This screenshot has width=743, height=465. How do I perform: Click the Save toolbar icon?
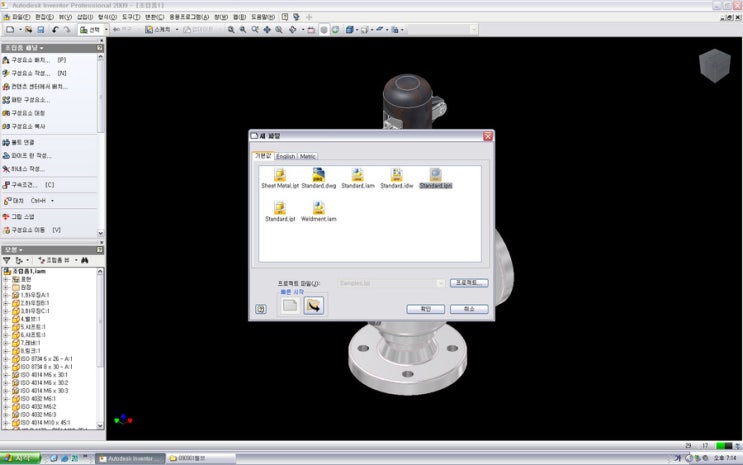pos(41,30)
